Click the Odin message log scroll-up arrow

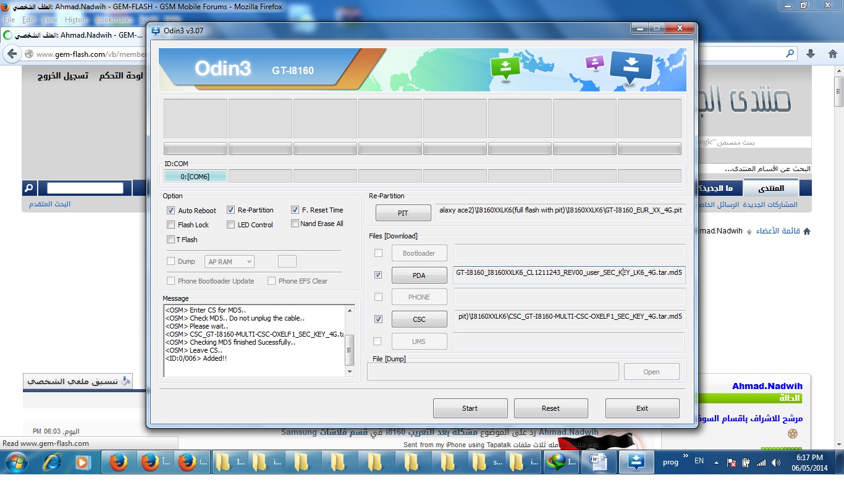click(350, 311)
